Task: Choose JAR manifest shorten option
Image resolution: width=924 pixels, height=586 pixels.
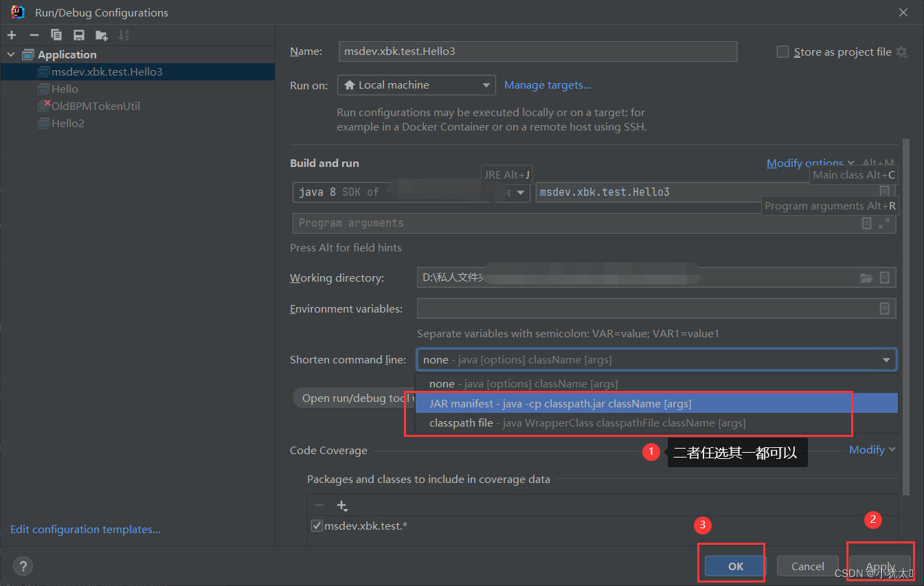Action: [x=657, y=403]
